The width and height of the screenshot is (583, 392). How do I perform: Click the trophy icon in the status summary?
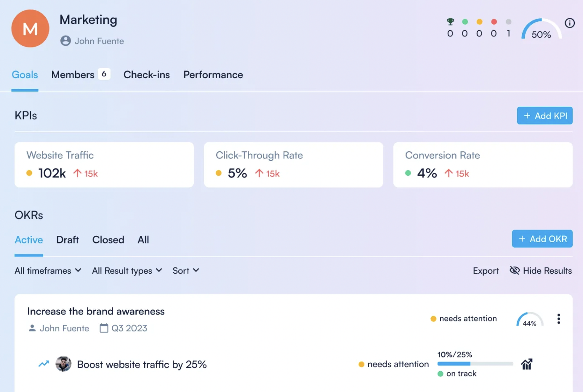pos(450,22)
